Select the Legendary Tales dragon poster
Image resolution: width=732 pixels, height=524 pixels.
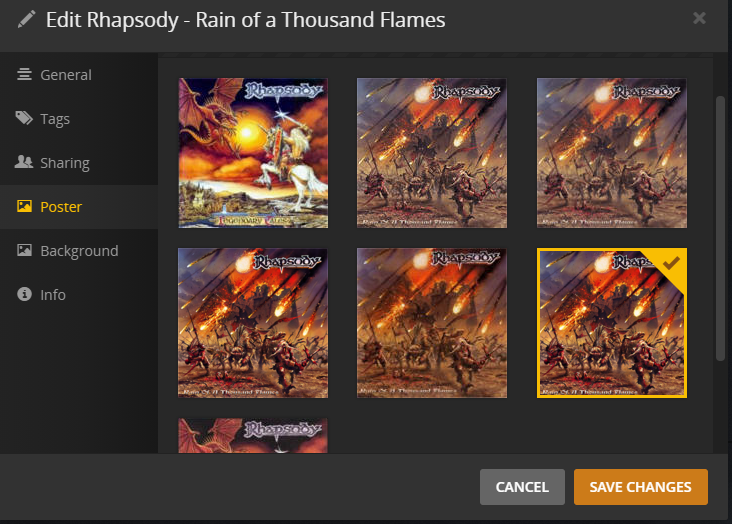253,153
